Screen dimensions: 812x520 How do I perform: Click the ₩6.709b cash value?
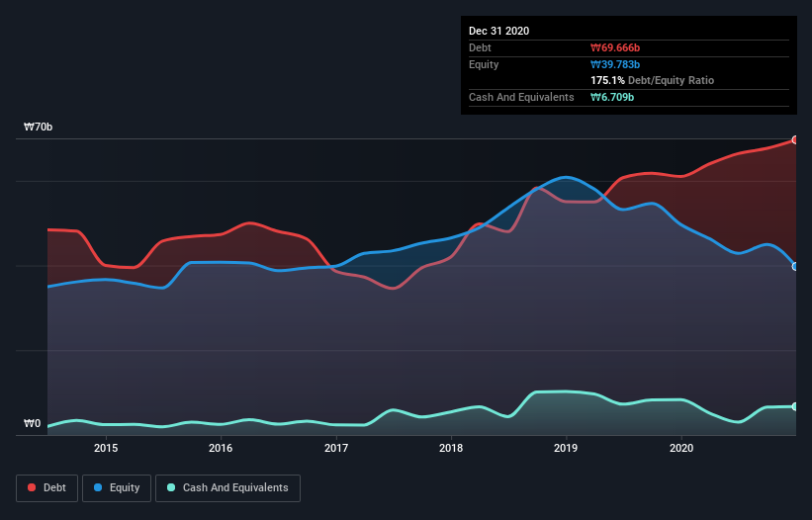[x=612, y=97]
